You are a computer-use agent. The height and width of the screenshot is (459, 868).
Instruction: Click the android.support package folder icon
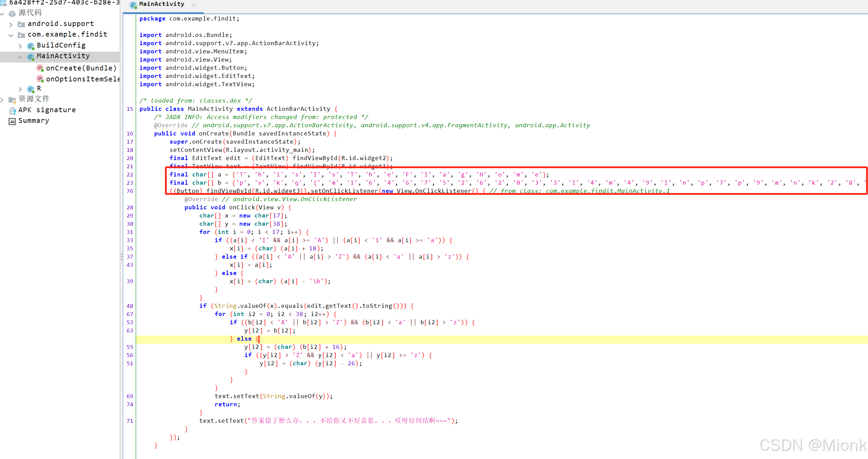pyautogui.click(x=21, y=24)
